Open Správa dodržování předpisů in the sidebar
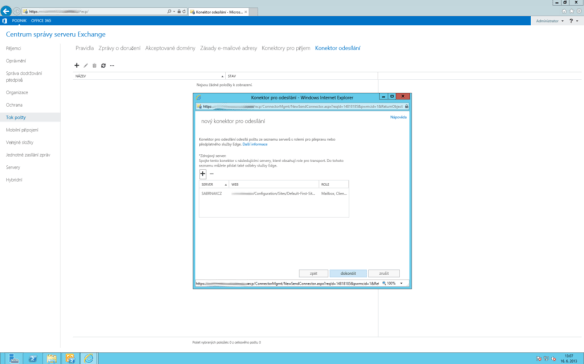Image resolution: width=584 pixels, height=364 pixels. coord(24,77)
